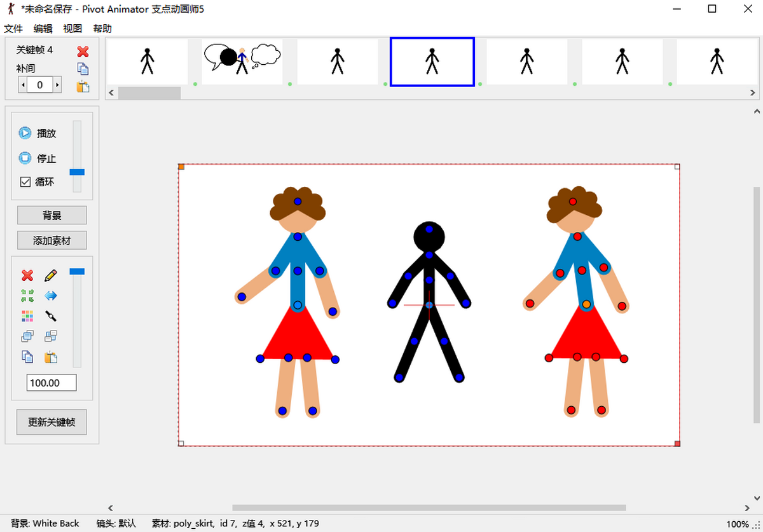Viewport: 763px width, 532px height.
Task: Delete the selected figure with the red X tool
Action: 27,275
